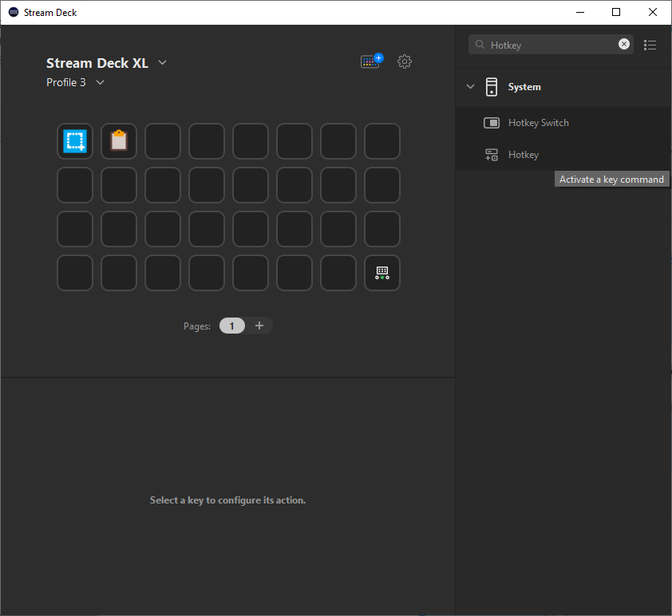Open the add virtual Stream Deck icon
The image size is (672, 616).
pyautogui.click(x=370, y=61)
